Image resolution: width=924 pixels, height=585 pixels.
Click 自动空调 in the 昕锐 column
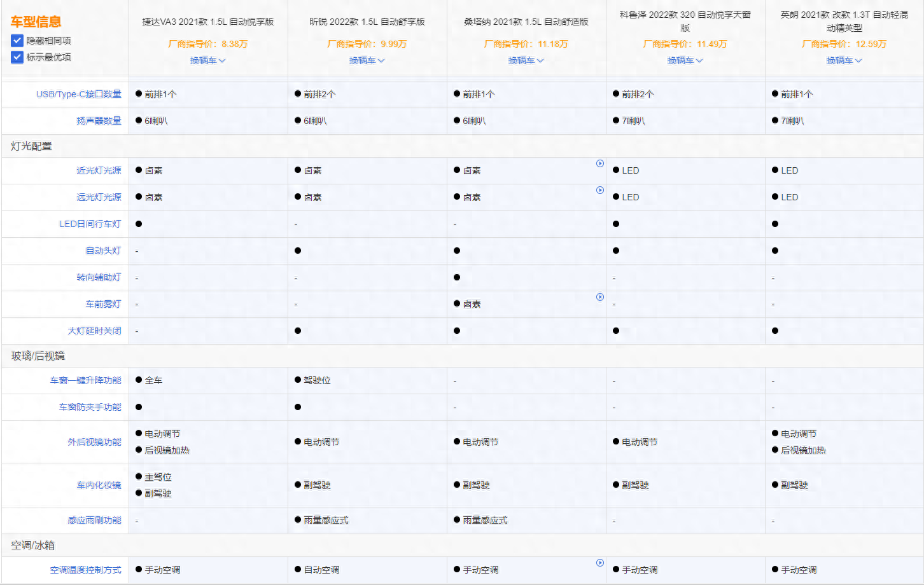coord(321,570)
